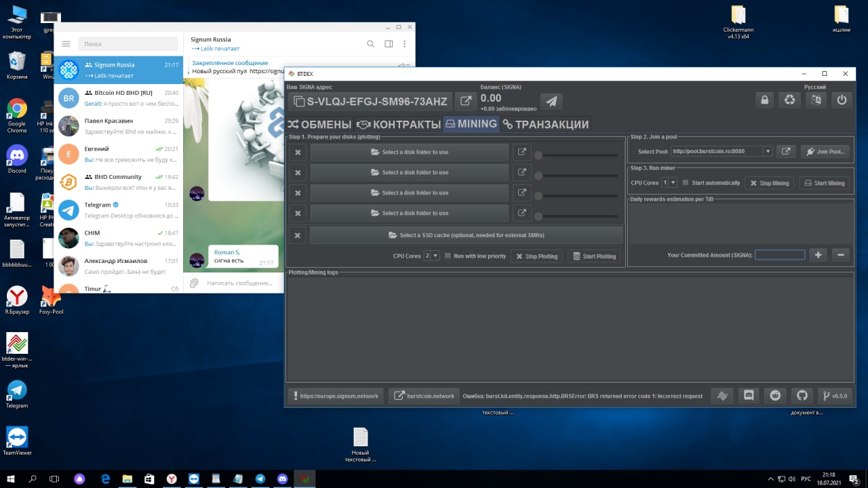
Task: Click Start Plotting button
Action: [x=594, y=256]
